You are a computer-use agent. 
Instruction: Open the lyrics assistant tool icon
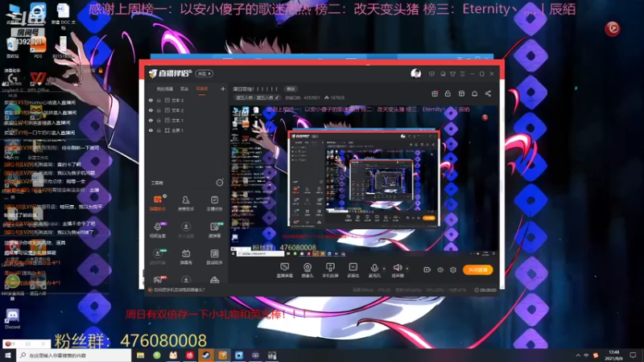(x=214, y=257)
